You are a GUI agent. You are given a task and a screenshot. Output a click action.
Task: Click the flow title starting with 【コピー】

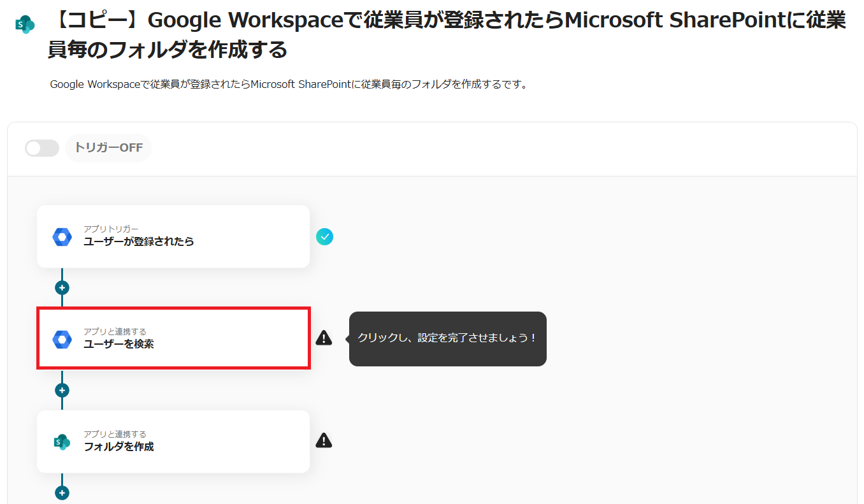click(447, 35)
